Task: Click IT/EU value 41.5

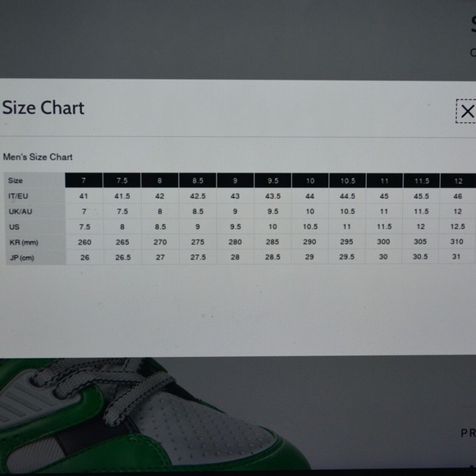Action: (122, 196)
